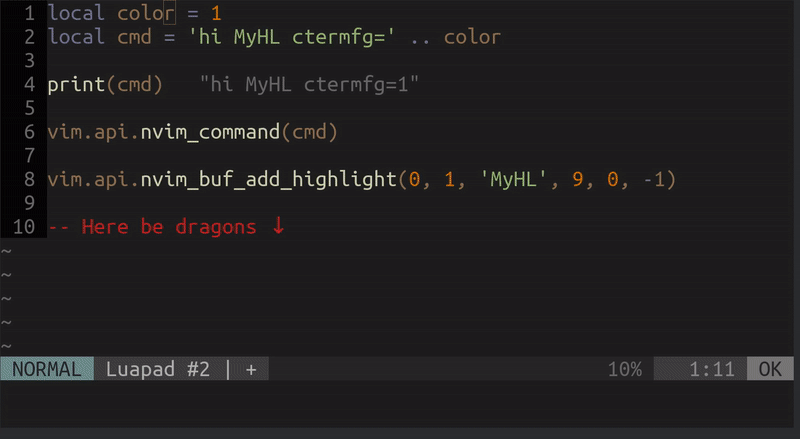
Task: Click the red down arrow in comment
Action: pyautogui.click(x=278, y=225)
